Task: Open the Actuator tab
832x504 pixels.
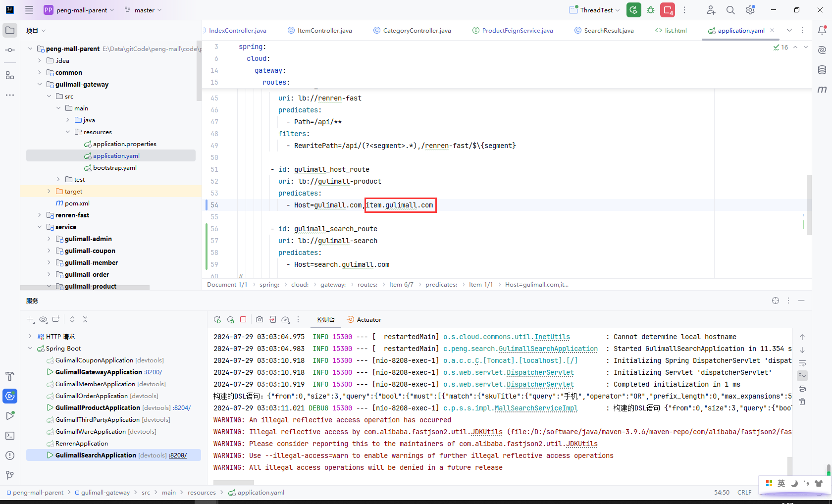Action: click(364, 320)
